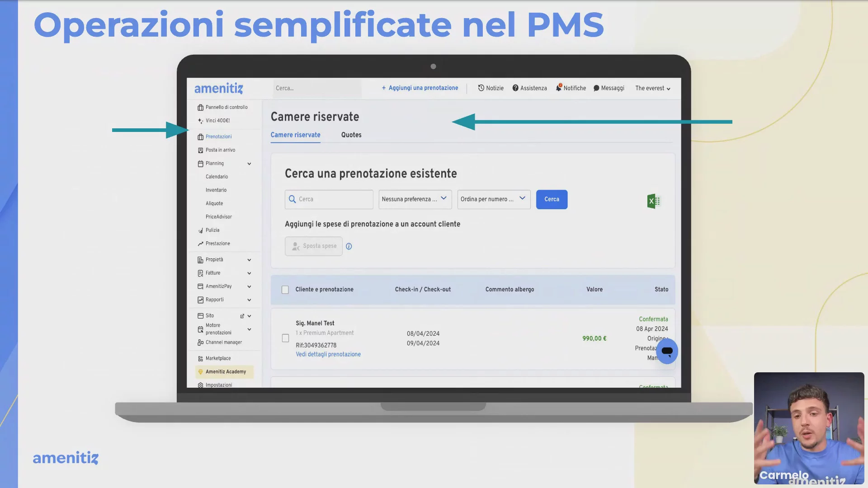The height and width of the screenshot is (488, 868).
Task: Click the Carmelo presenter video thumbnail
Action: pos(809,428)
